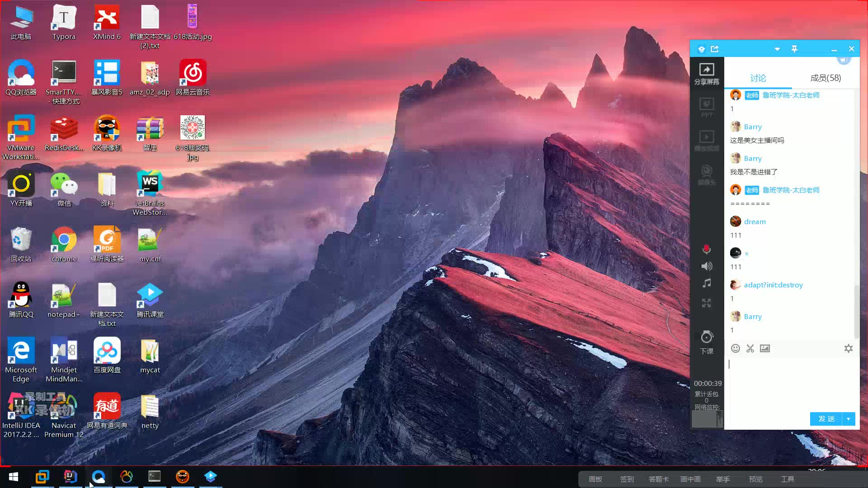The image size is (868, 488).
Task: Select the 回收站 recycle bin icon
Action: pos(21,244)
